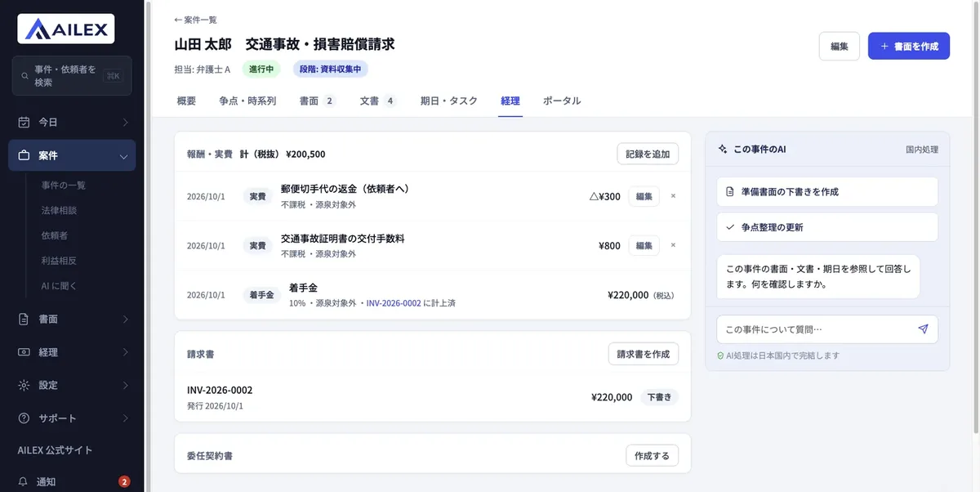Click the shield icon beside AI処理は日本国内で完結します
This screenshot has width=980, height=492.
pos(720,356)
